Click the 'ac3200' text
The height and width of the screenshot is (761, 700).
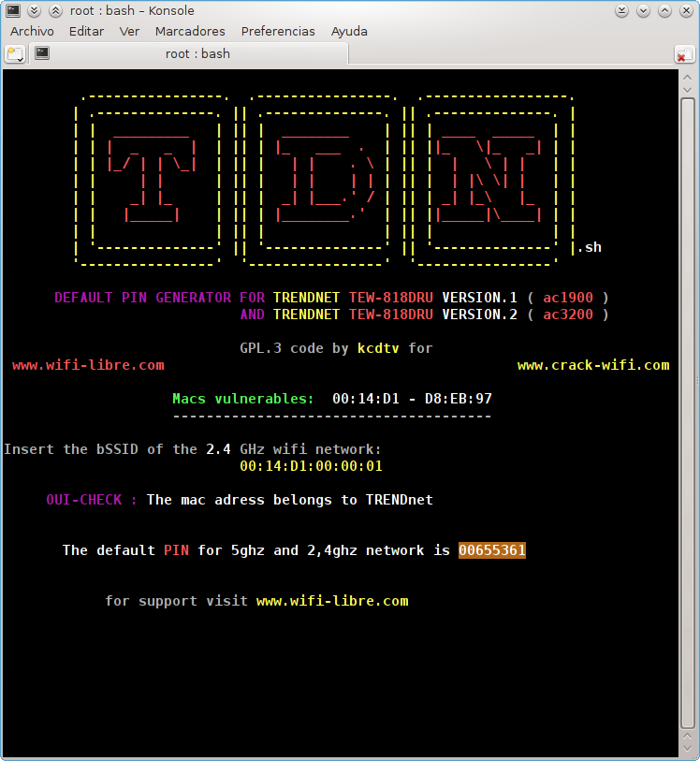coord(567,315)
